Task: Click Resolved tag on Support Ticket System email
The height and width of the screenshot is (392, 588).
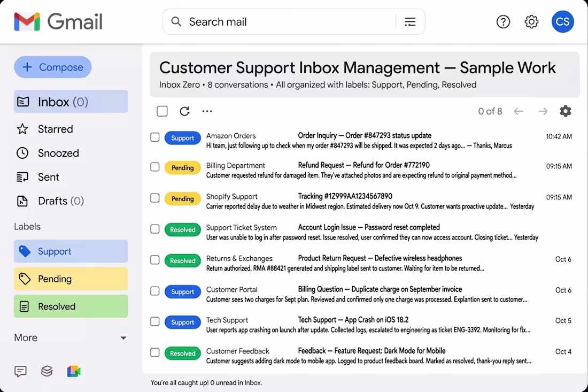Action: click(x=183, y=229)
